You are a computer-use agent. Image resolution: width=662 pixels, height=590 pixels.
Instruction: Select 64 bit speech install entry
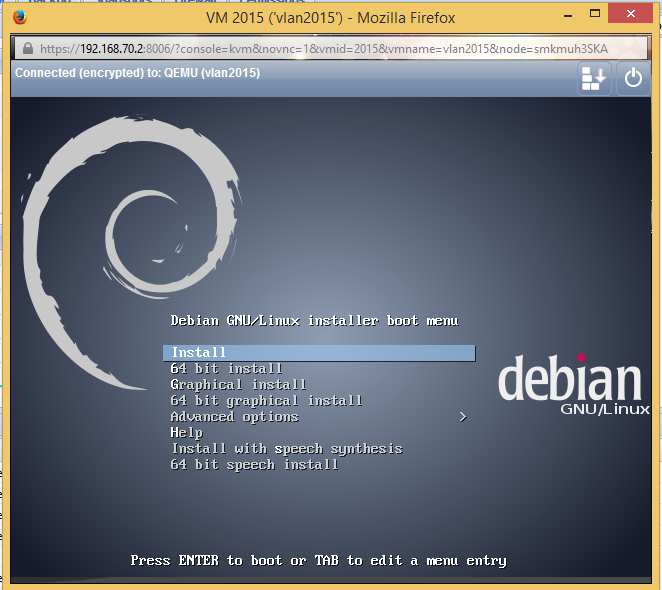pyautogui.click(x=254, y=465)
